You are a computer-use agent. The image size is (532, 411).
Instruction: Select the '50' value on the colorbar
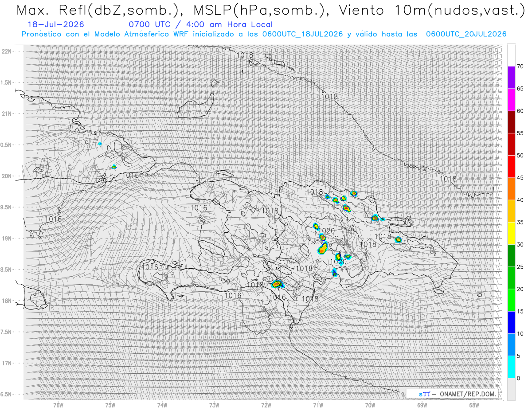click(x=520, y=156)
